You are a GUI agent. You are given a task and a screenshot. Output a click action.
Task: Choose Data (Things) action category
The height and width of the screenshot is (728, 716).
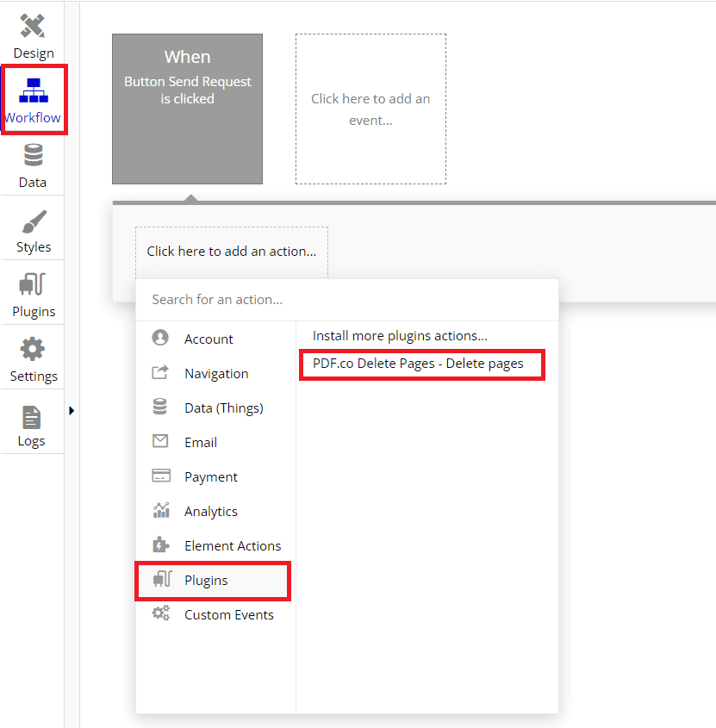[x=223, y=408]
